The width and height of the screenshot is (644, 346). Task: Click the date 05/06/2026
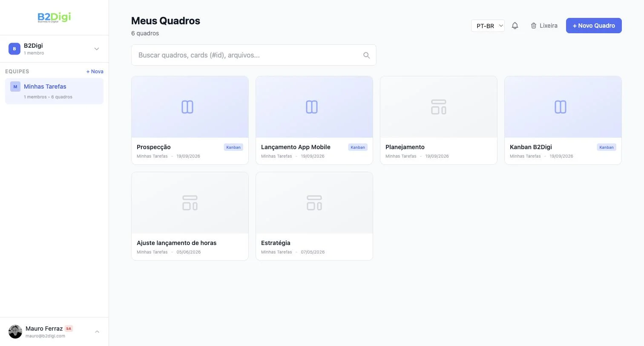point(189,252)
